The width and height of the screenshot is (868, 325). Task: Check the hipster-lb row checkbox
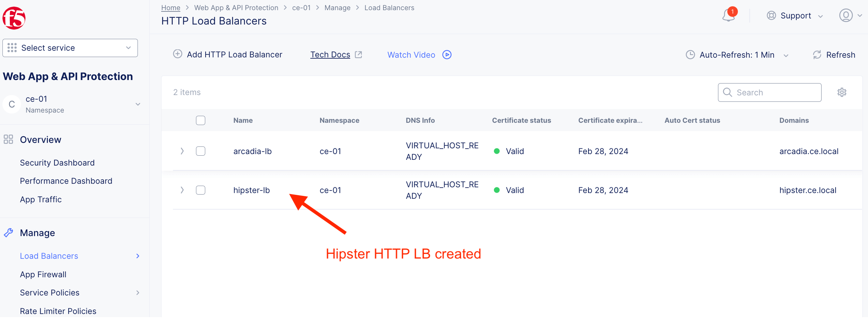click(x=200, y=190)
